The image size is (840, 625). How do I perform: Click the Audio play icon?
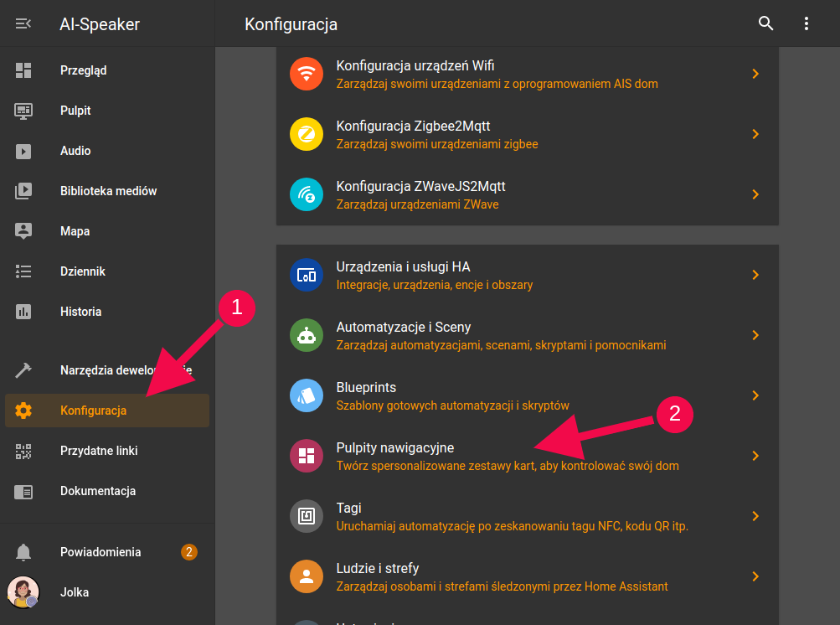[x=23, y=151]
